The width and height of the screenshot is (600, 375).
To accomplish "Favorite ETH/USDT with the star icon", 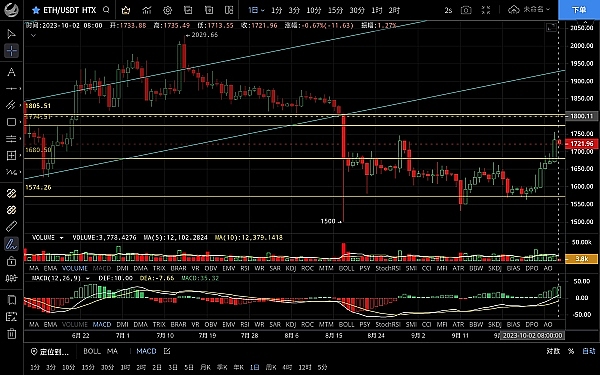I will pyautogui.click(x=36, y=10).
